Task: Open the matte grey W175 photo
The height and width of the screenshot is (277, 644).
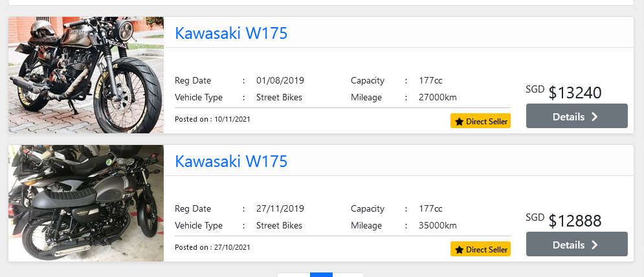Action: point(86,203)
